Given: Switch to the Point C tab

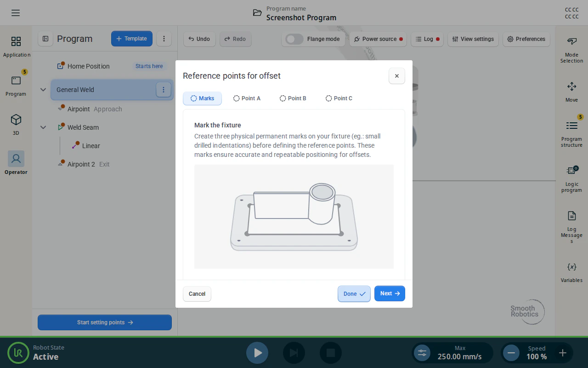Looking at the screenshot, I should click(x=339, y=98).
